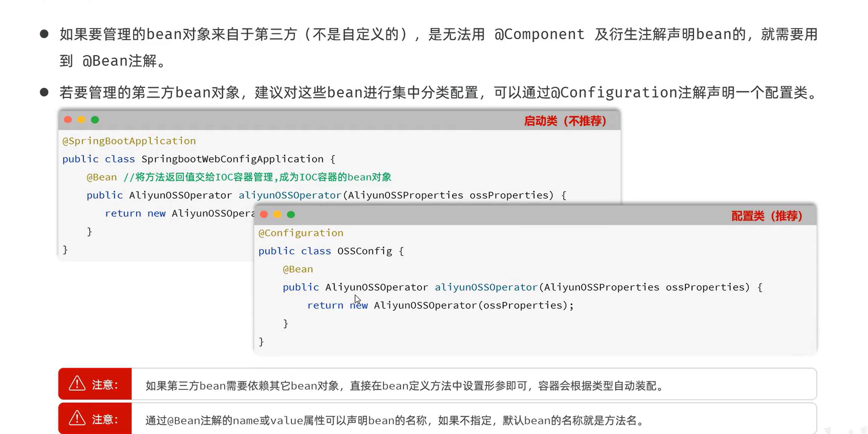
Task: Click the red dot on the OSSConfig code window
Action: 264,215
